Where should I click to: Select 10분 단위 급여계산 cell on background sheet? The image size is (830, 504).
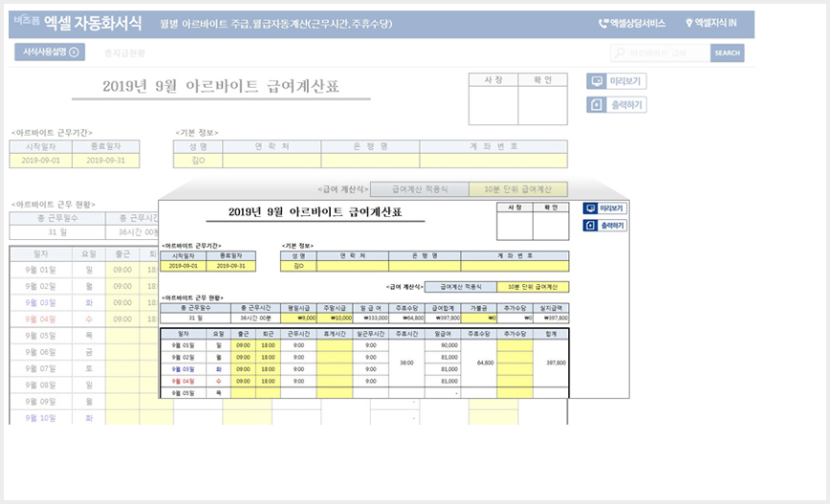click(518, 189)
